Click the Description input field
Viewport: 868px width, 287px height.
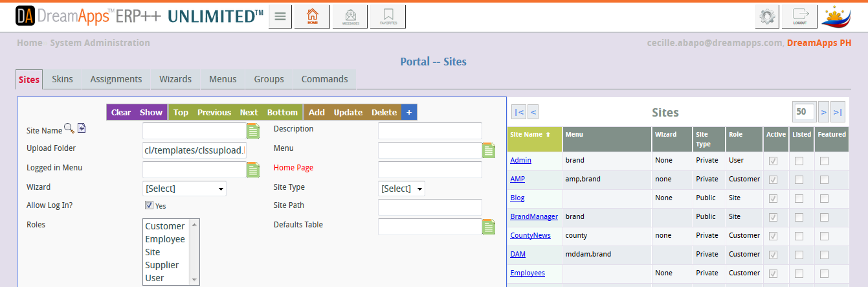[x=430, y=131]
